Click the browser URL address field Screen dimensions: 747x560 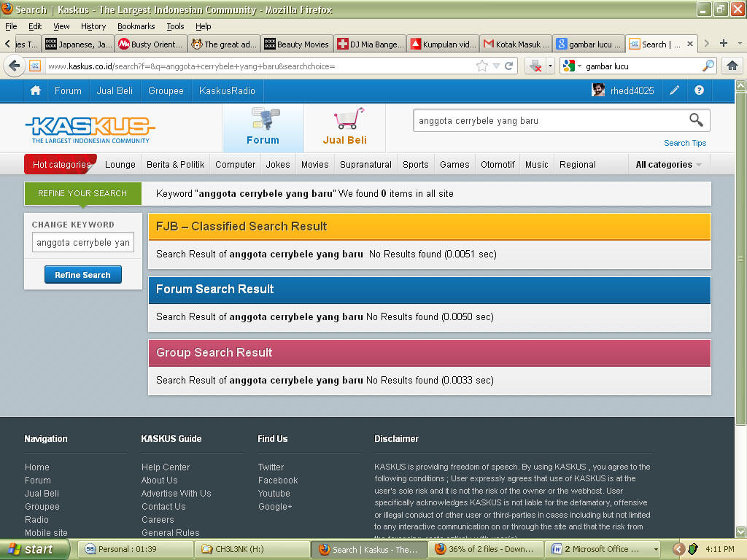point(260,66)
